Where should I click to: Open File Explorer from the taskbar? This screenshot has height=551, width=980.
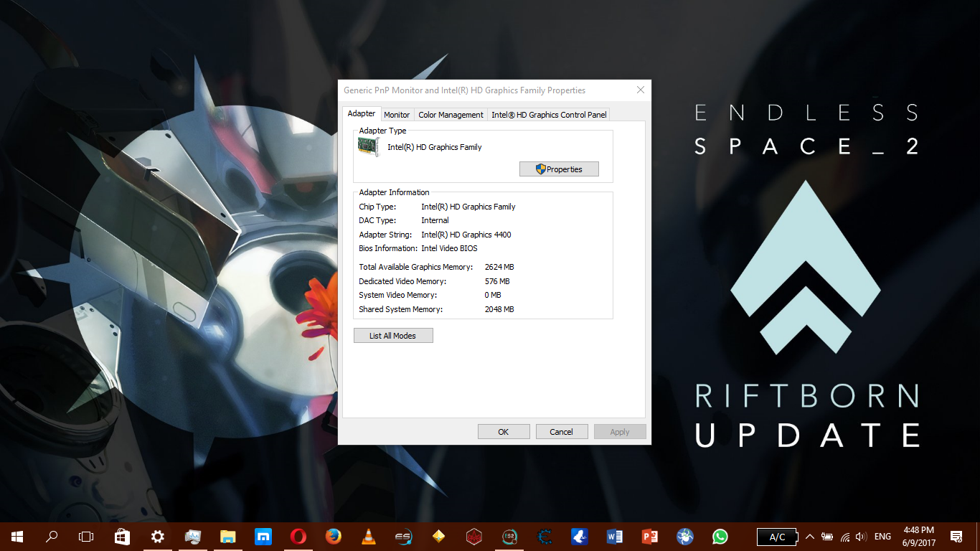tap(227, 537)
